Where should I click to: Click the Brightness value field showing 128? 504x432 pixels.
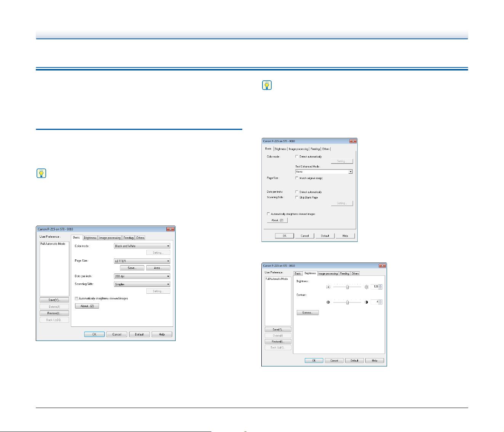tap(374, 287)
